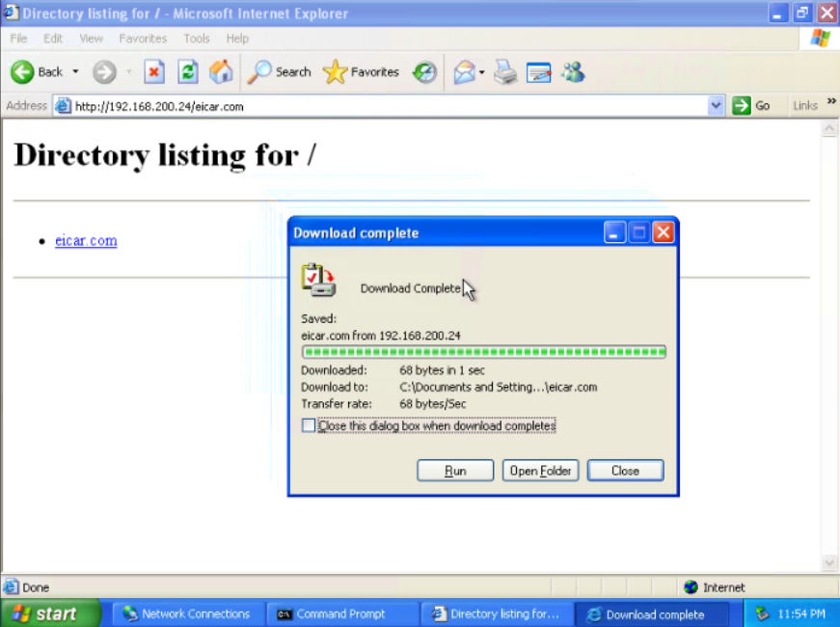
Task: Click the system tray network icon
Action: (x=762, y=613)
